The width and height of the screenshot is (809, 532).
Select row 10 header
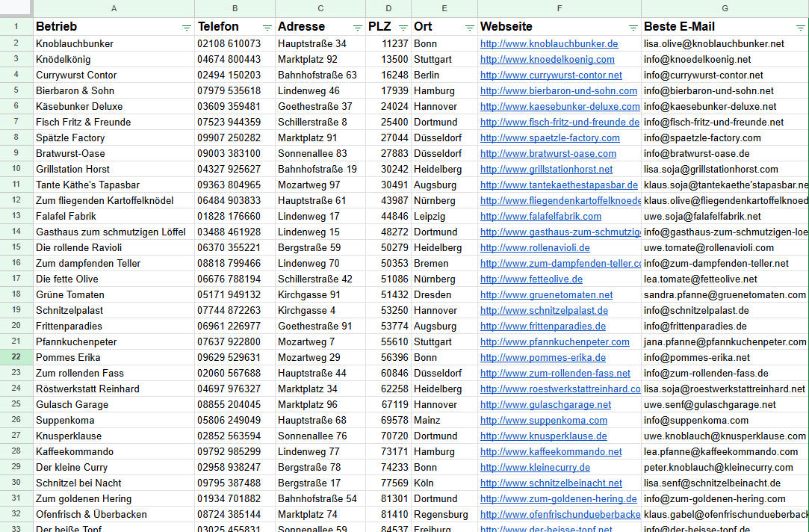16,169
